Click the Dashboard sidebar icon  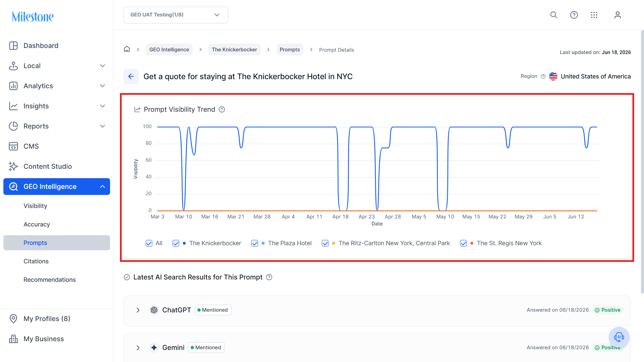coord(13,46)
